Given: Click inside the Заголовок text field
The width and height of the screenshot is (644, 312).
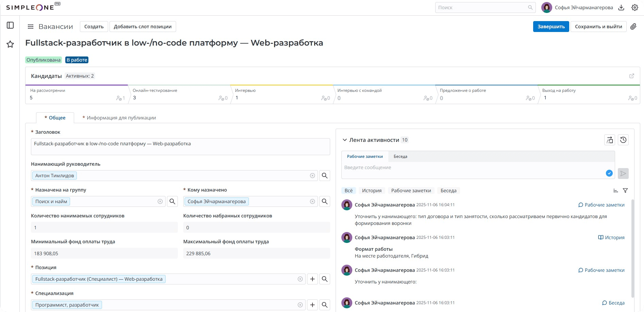Looking at the screenshot, I should 180,147.
